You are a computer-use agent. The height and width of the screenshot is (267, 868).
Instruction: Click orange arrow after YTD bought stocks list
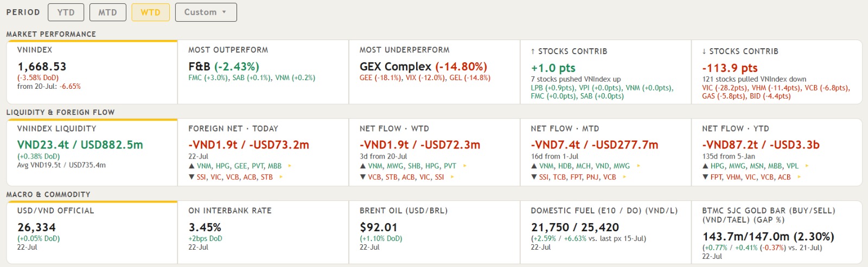[807, 166]
